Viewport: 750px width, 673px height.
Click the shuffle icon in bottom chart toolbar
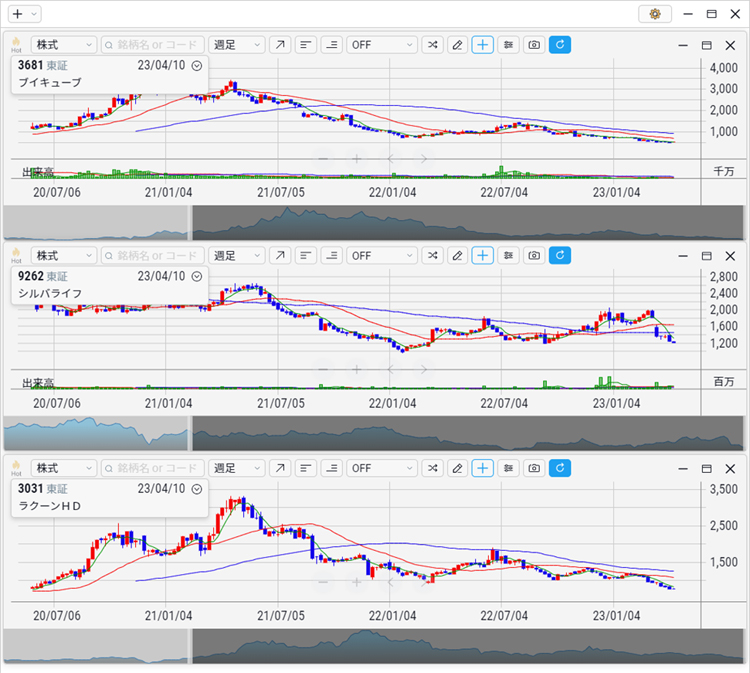(432, 467)
